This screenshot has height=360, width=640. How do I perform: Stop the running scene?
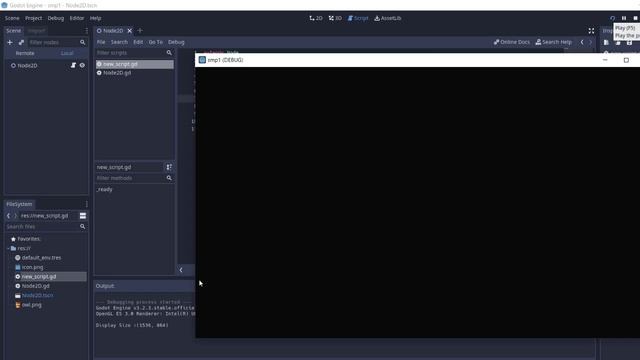pyautogui.click(x=635, y=18)
